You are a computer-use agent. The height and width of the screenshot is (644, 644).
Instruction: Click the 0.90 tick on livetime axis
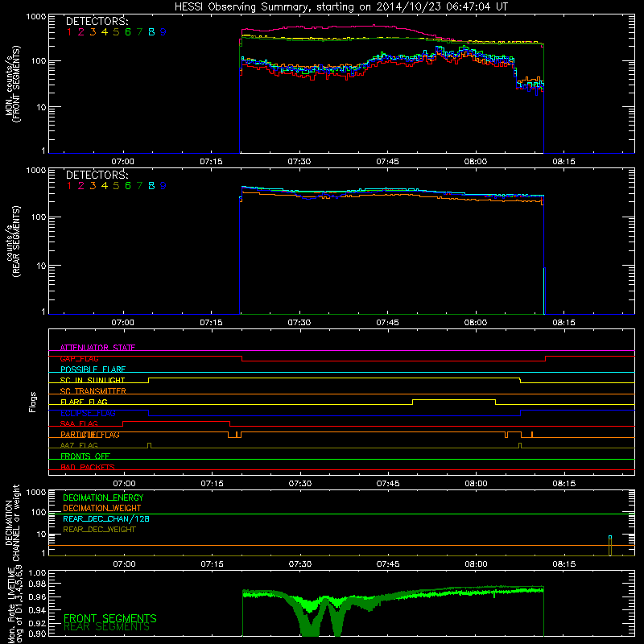coord(37,634)
